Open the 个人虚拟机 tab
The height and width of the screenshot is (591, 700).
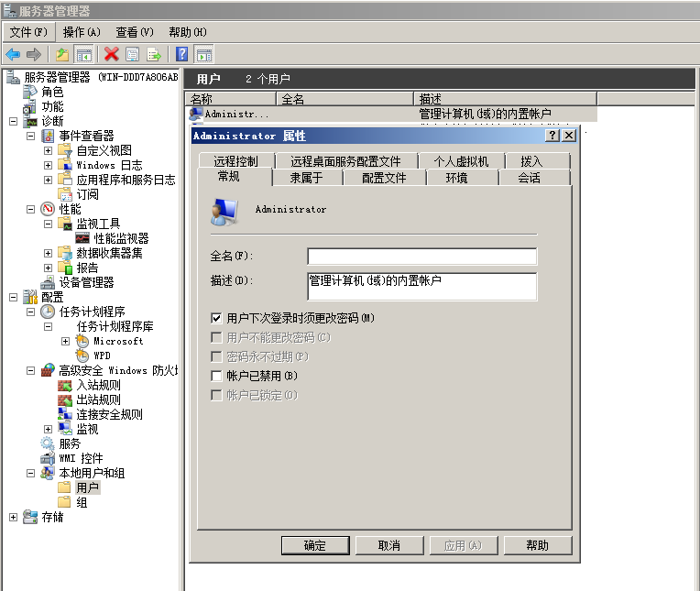(x=461, y=161)
